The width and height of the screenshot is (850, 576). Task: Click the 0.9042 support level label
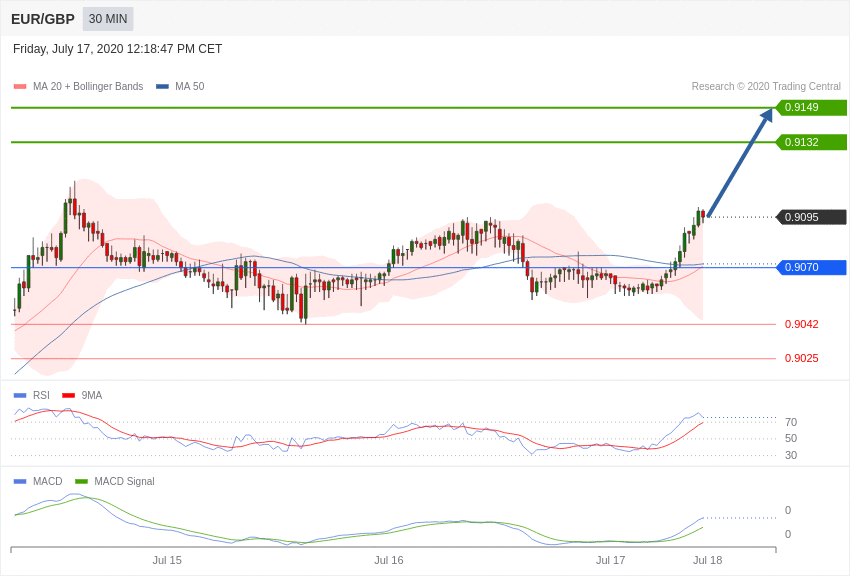point(802,324)
